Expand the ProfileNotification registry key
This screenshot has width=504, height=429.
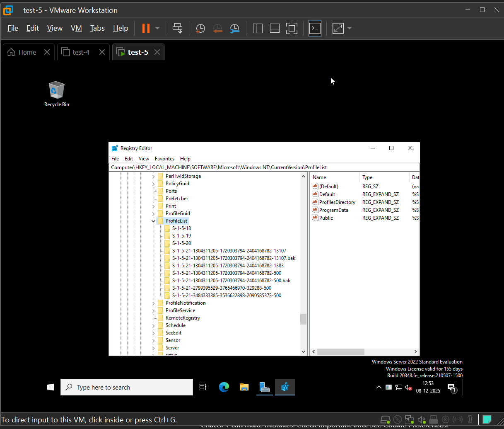(154, 303)
